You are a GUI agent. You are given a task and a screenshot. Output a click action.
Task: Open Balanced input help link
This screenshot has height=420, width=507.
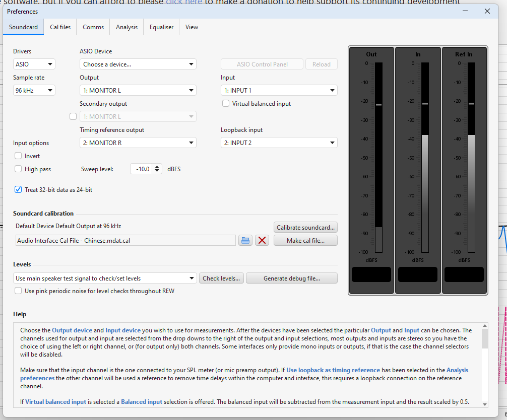(142, 401)
